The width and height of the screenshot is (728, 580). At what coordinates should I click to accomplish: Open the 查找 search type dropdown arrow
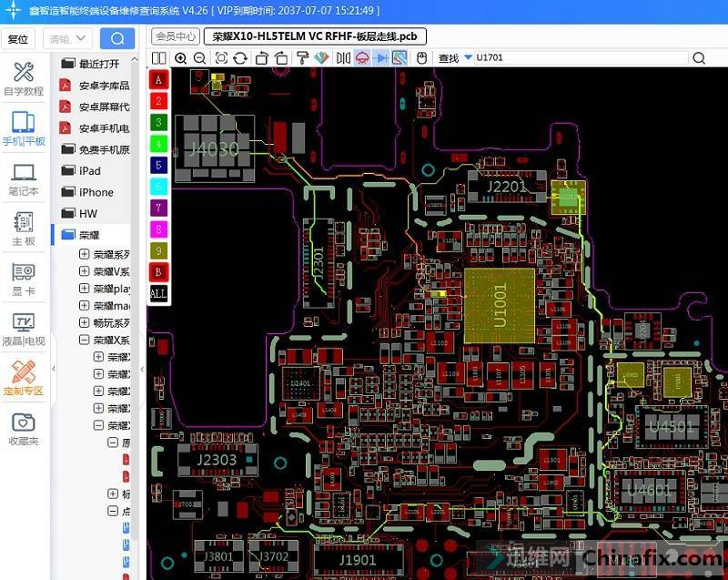[x=468, y=58]
